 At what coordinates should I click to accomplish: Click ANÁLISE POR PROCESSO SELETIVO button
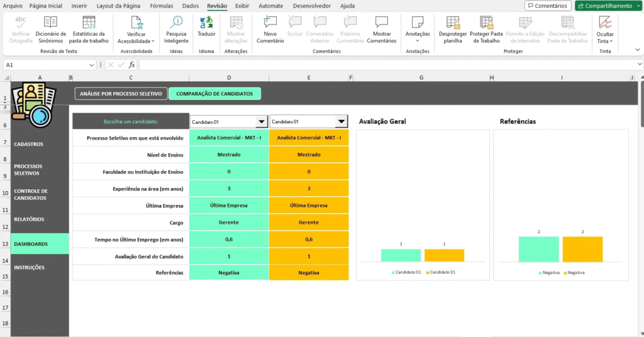point(121,94)
